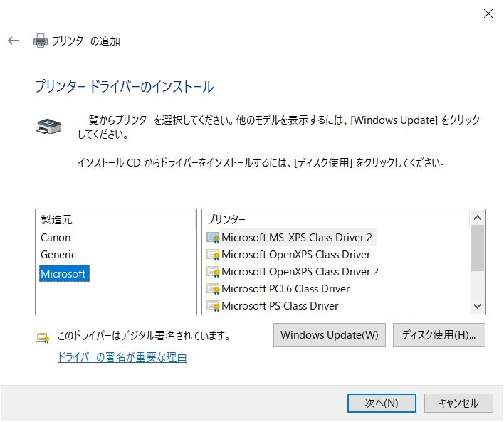
Task: Click the 次へ(N) button
Action: point(382,403)
